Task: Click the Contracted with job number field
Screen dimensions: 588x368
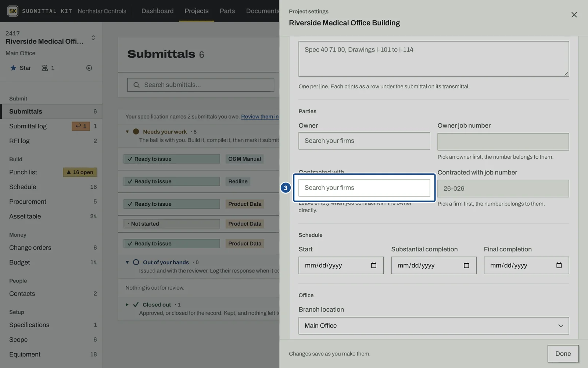Action: click(503, 188)
